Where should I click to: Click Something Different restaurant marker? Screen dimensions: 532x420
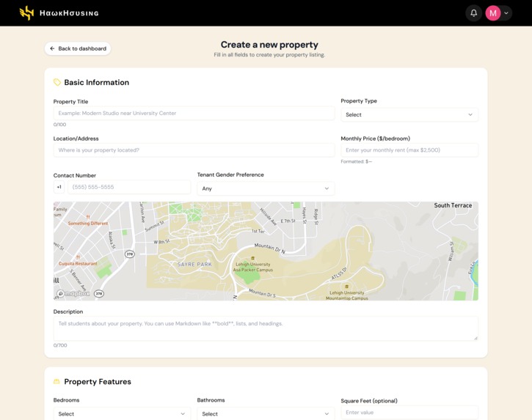88,221
